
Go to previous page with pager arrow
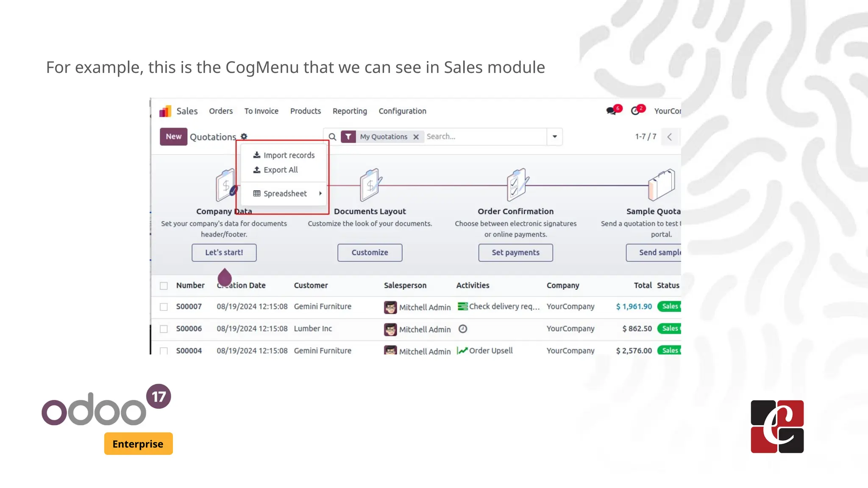[x=670, y=137]
